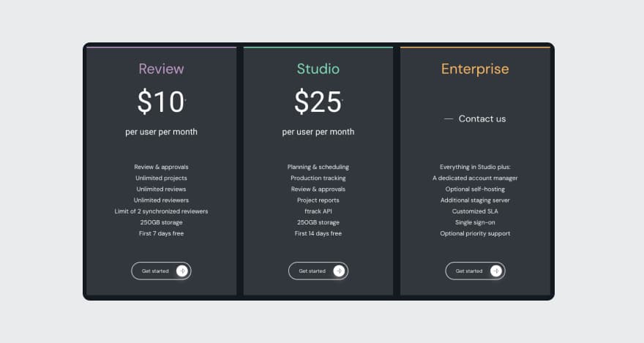Click 'A dedicated account manager'
This screenshot has width=644, height=343.
point(475,178)
